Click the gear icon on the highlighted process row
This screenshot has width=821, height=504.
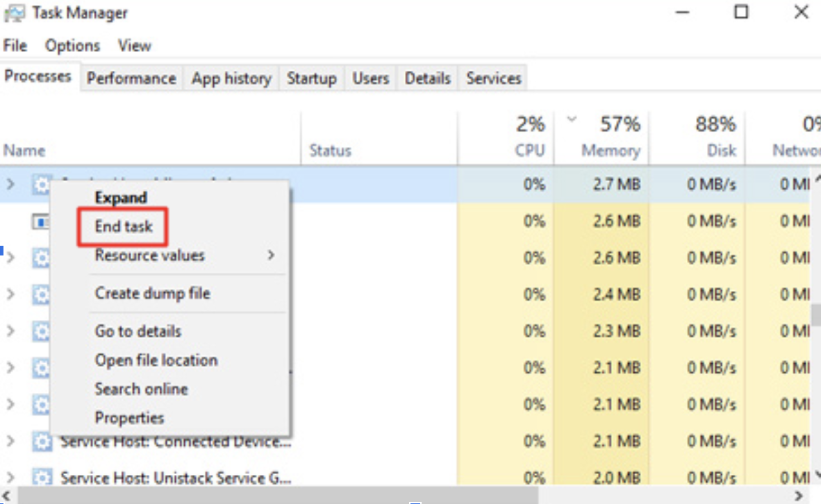[x=43, y=184]
